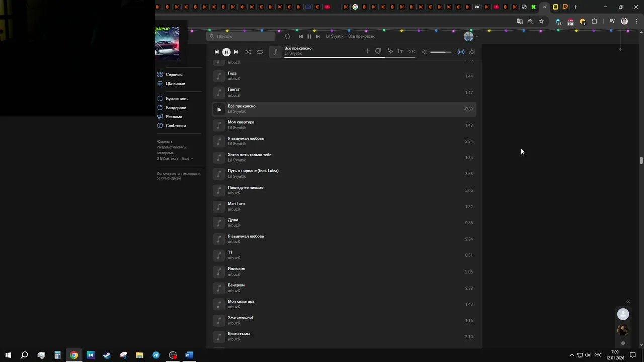Click the VK search field

point(240,36)
